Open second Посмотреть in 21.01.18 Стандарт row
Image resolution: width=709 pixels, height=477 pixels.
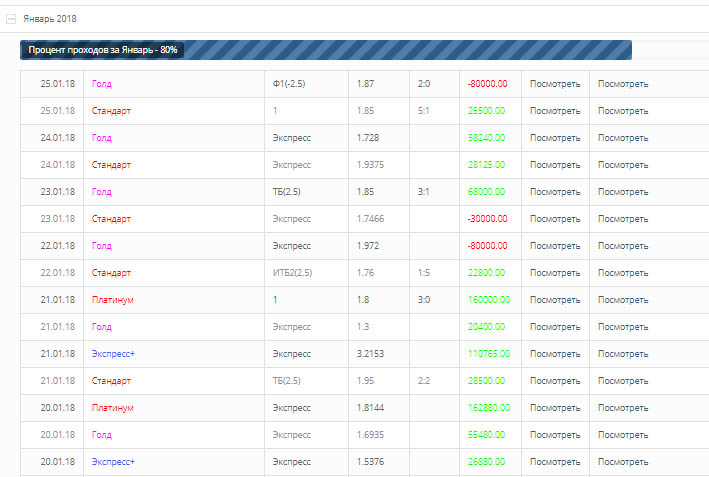623,381
